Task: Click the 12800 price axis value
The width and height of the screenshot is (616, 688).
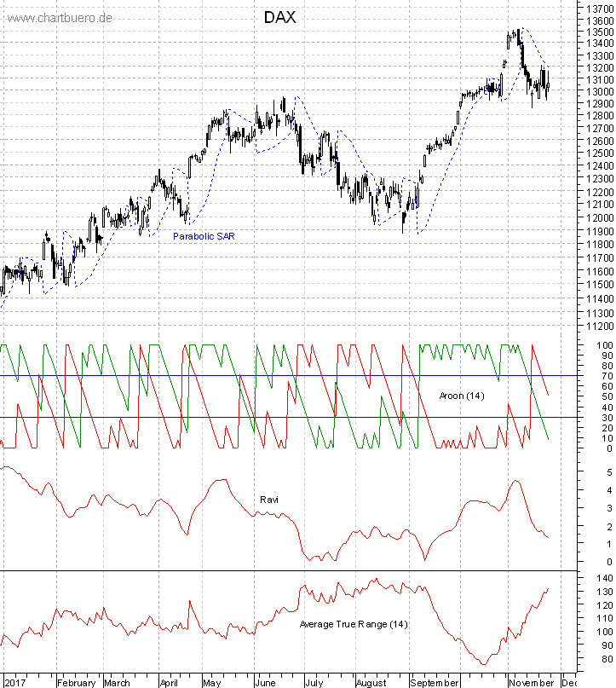Action: click(600, 116)
